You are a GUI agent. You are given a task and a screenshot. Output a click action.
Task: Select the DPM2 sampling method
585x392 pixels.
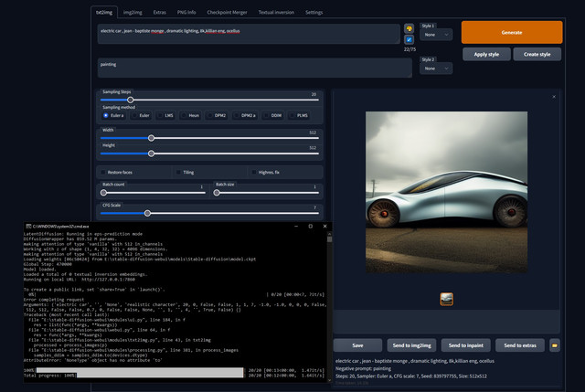(217, 116)
